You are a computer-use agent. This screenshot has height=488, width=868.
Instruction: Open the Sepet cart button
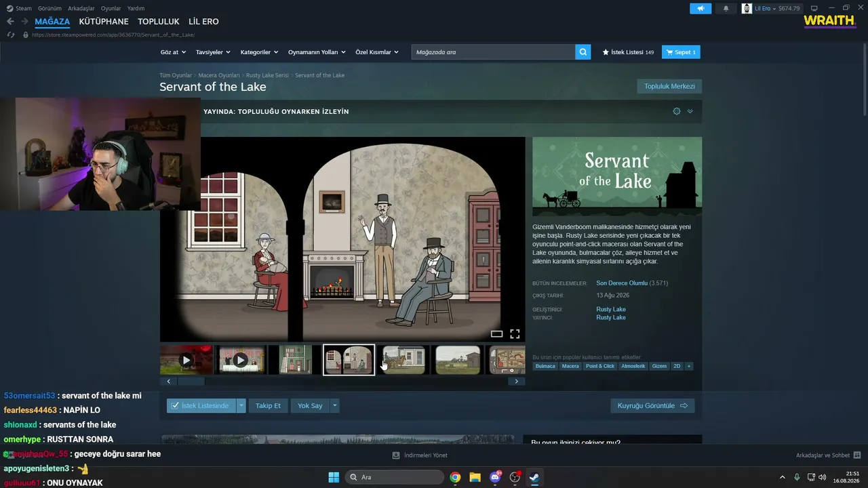[x=681, y=52]
